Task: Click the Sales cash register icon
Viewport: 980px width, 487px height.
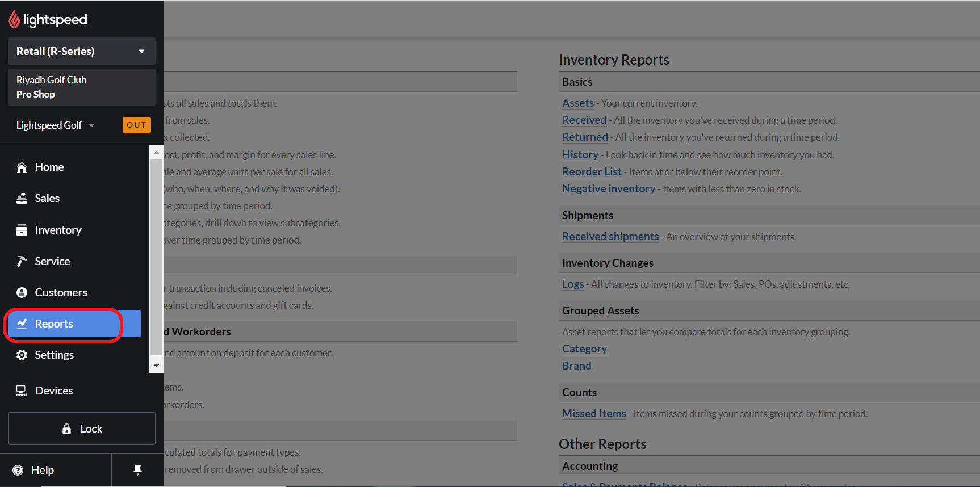Action: pyautogui.click(x=22, y=199)
